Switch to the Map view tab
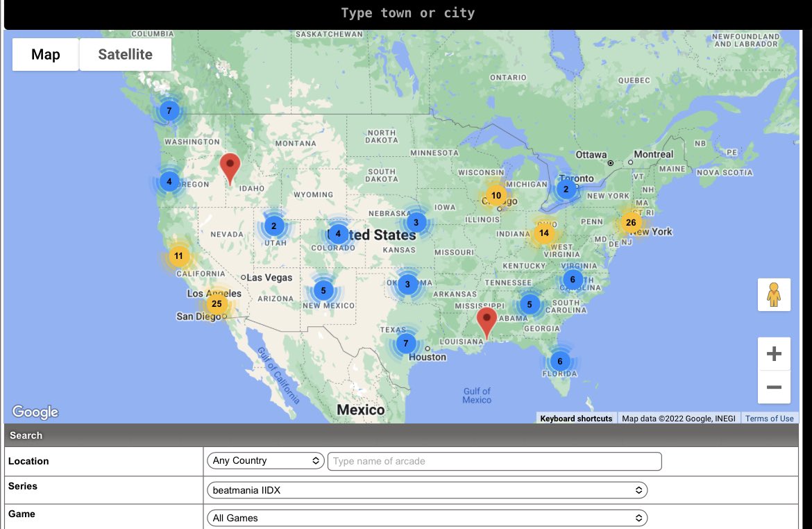 click(46, 55)
